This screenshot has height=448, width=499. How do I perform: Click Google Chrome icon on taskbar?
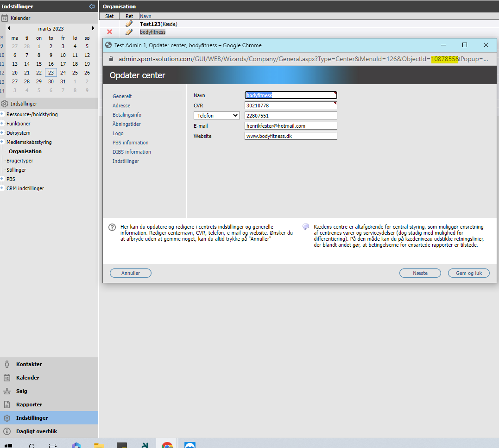point(167,445)
